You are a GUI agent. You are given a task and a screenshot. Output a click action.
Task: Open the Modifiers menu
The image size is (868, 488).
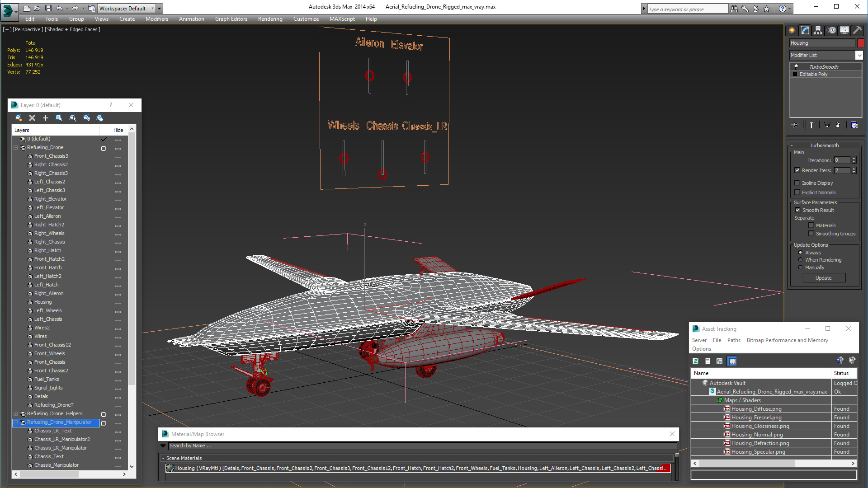tap(156, 19)
